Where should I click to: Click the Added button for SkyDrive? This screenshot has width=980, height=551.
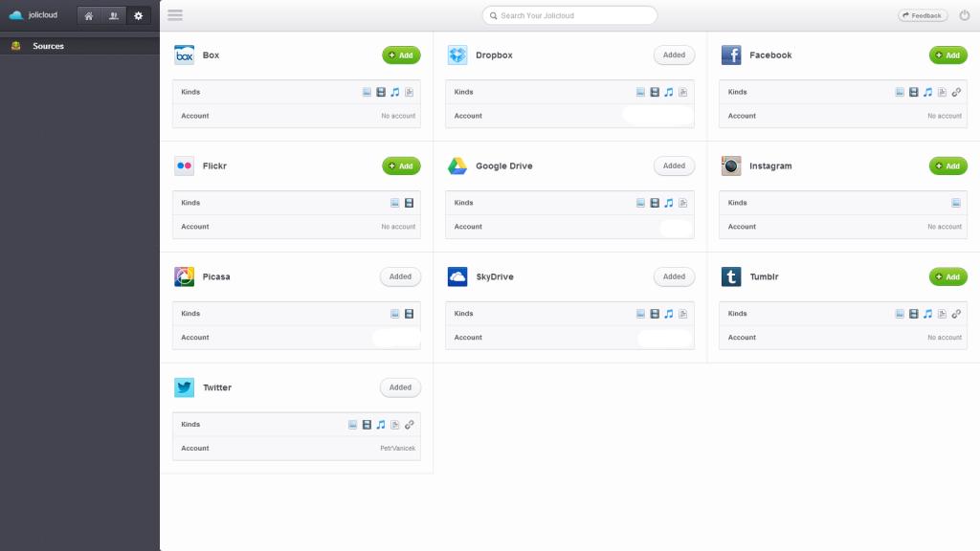pyautogui.click(x=675, y=276)
